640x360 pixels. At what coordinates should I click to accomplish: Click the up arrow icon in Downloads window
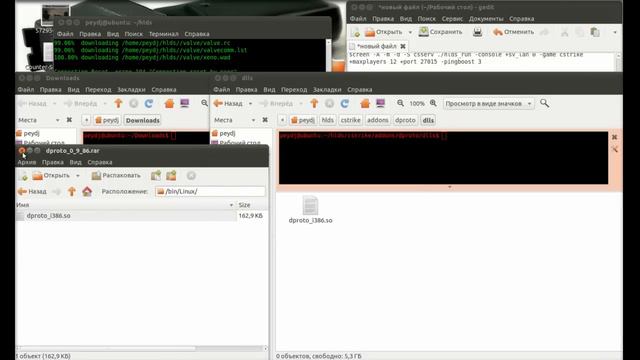(118, 104)
